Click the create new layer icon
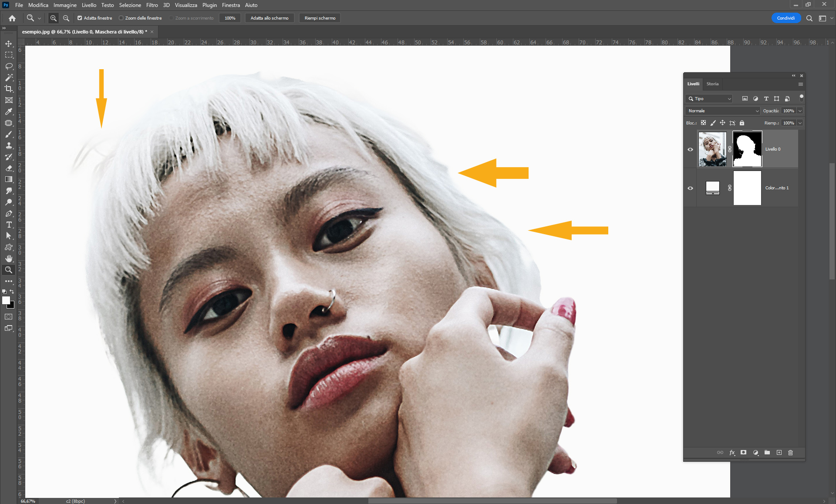This screenshot has width=836, height=504. point(779,453)
